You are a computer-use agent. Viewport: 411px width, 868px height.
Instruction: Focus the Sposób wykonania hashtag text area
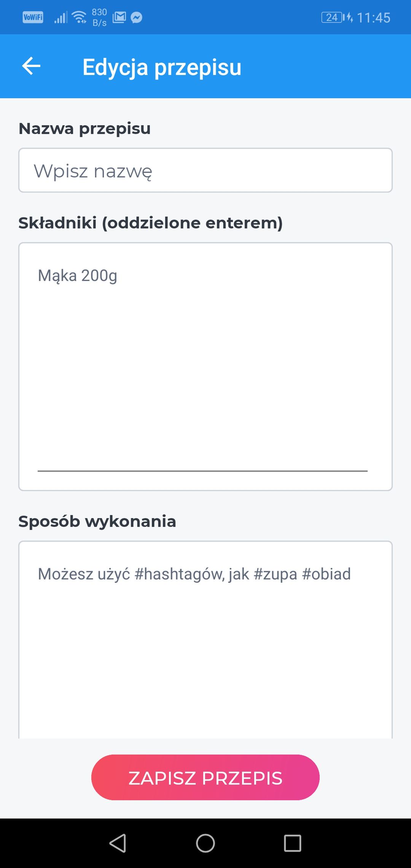click(x=205, y=640)
